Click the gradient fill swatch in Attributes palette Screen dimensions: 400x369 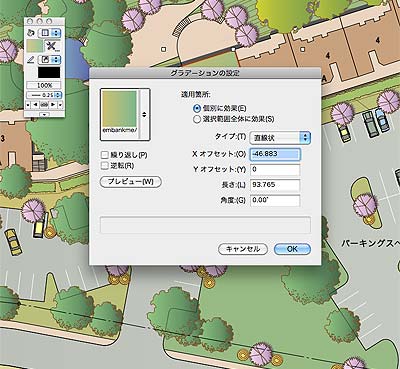(x=35, y=46)
